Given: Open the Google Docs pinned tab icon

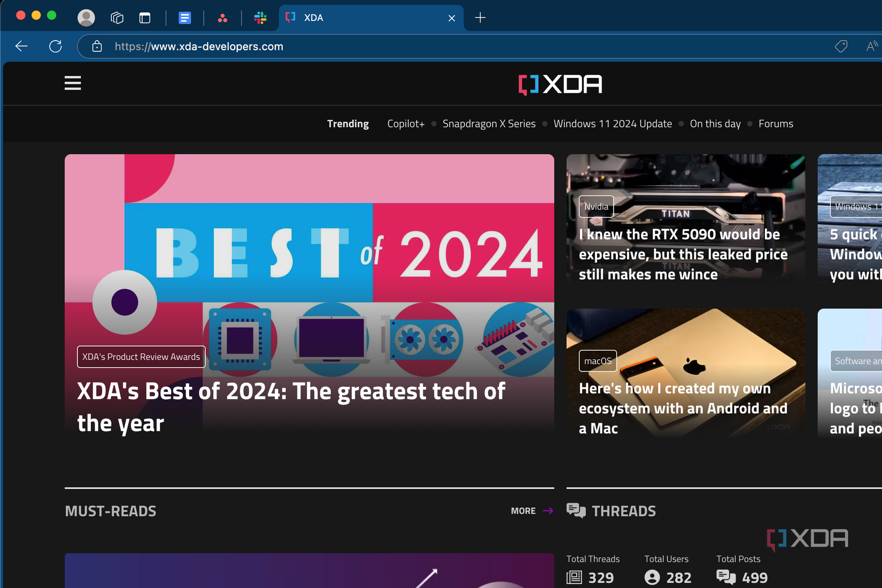Looking at the screenshot, I should pyautogui.click(x=184, y=18).
